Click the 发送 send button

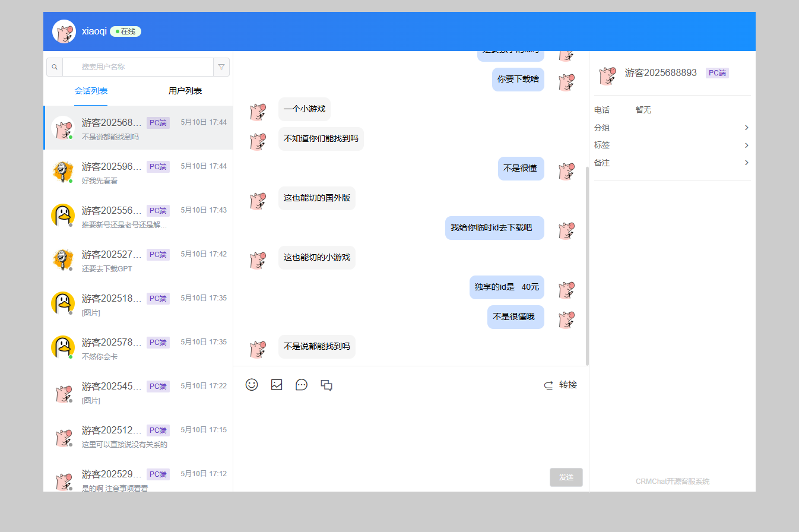tap(566, 477)
